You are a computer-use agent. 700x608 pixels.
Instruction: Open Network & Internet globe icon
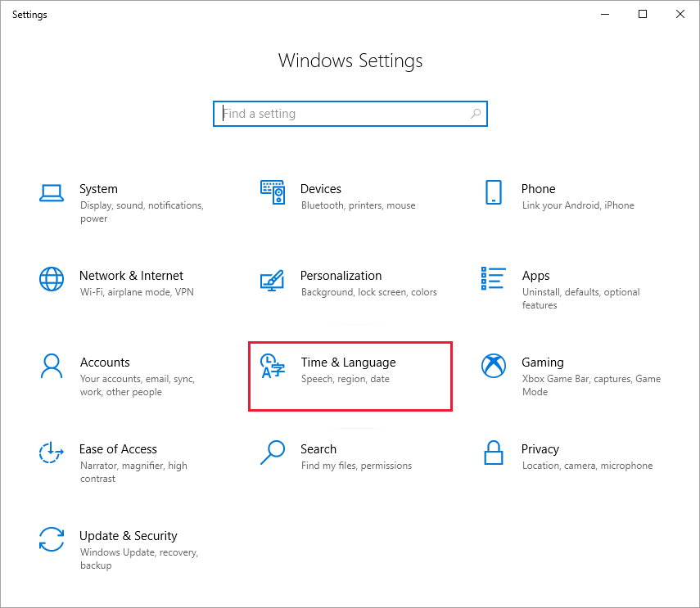(52, 279)
